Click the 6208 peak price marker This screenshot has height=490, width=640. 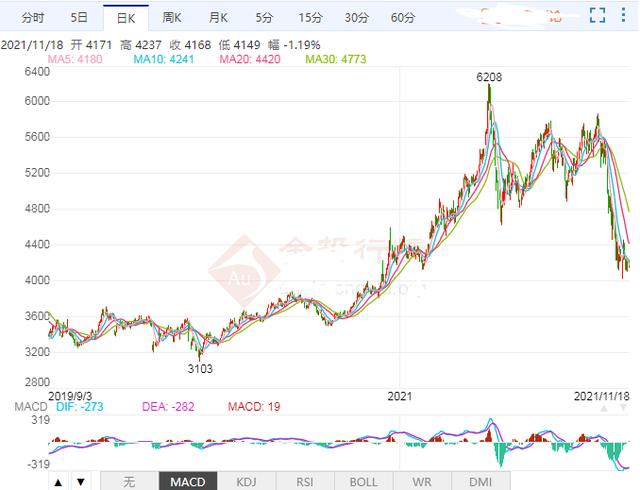tap(489, 76)
